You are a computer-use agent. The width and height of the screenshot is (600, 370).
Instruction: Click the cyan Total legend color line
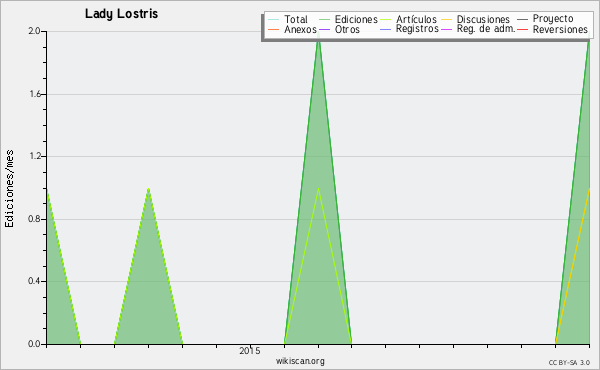(274, 20)
